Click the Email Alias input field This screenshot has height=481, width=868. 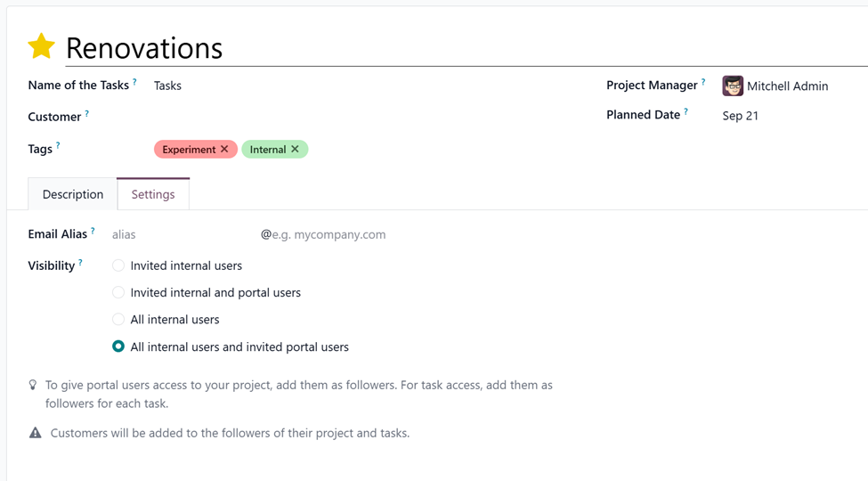[x=183, y=235]
